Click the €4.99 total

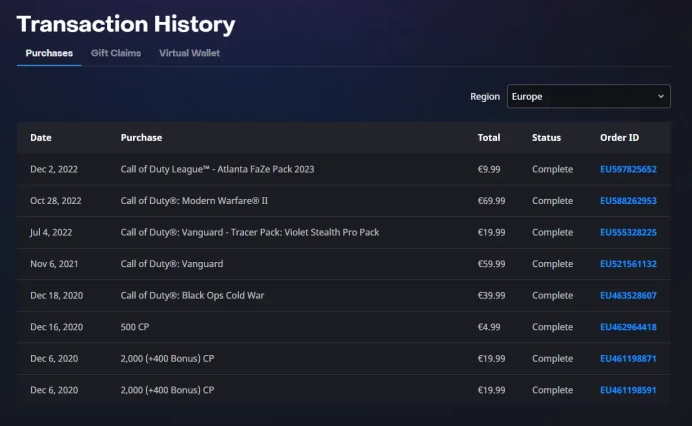[x=489, y=327]
